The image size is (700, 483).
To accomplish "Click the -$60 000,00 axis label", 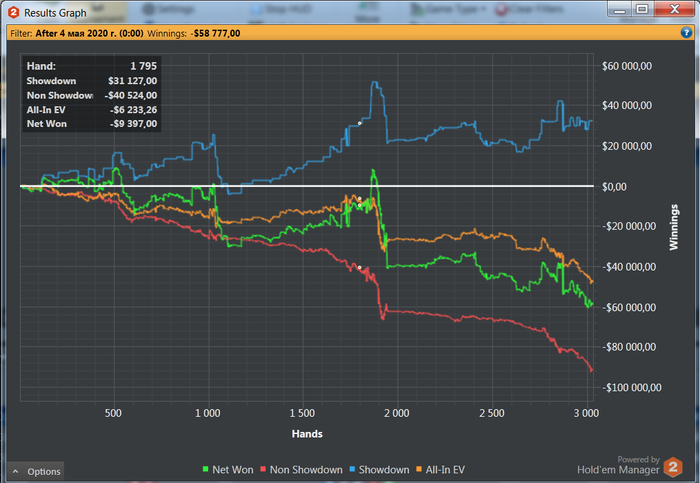I will pos(629,308).
